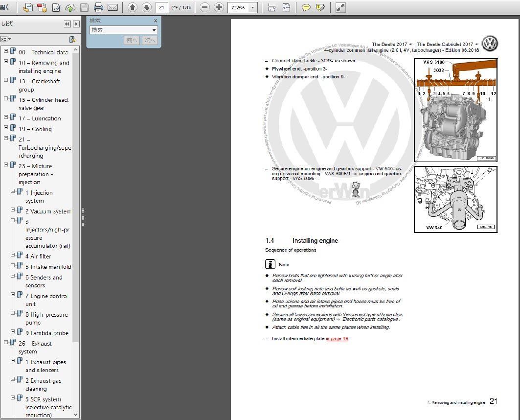This screenshot has width=520, height=420.
Task: Click the 73.9% zoom value field
Action: tap(238, 7)
